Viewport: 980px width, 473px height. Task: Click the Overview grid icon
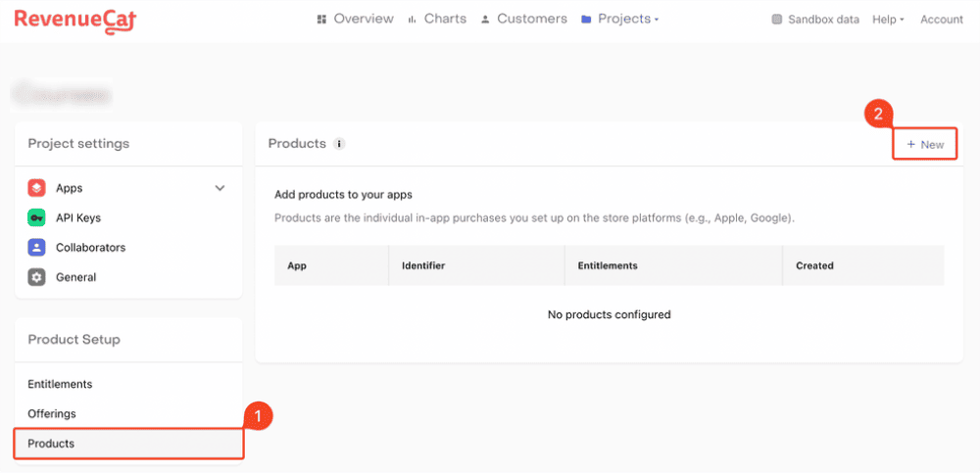[x=321, y=20]
